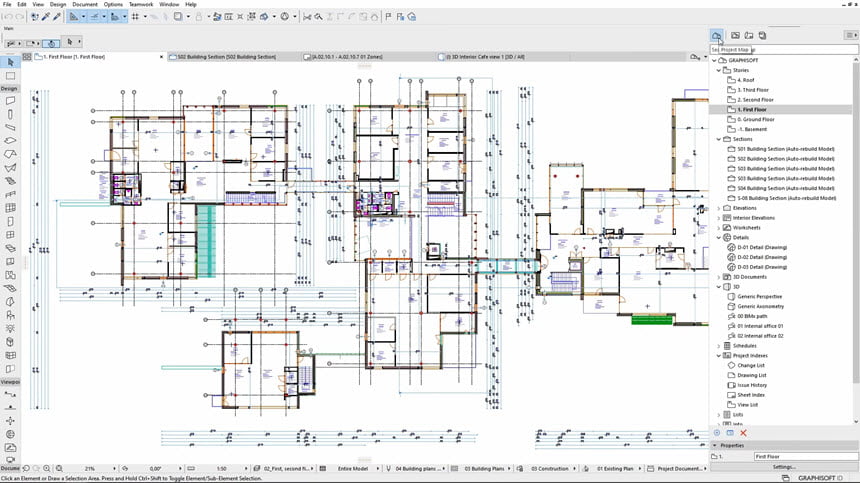Select the Arrow tool in the toolbox
The height and width of the screenshot is (483, 860).
coord(10,61)
